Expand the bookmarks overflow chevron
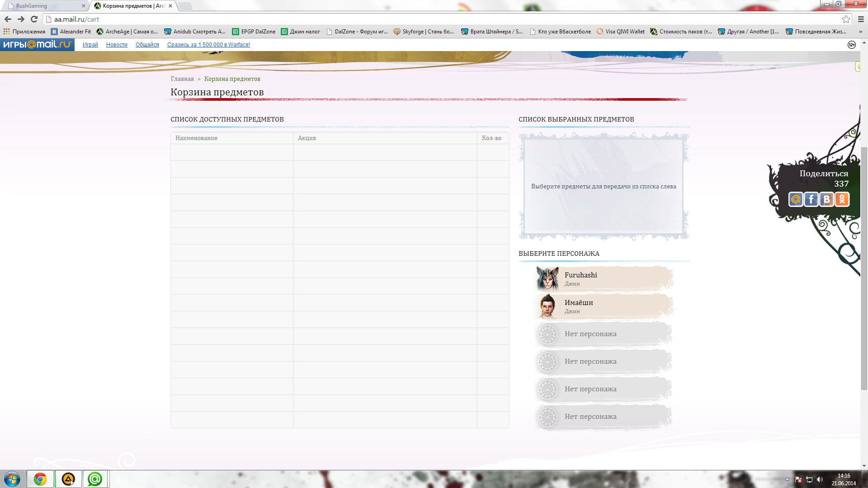The width and height of the screenshot is (868, 488). 860,32
